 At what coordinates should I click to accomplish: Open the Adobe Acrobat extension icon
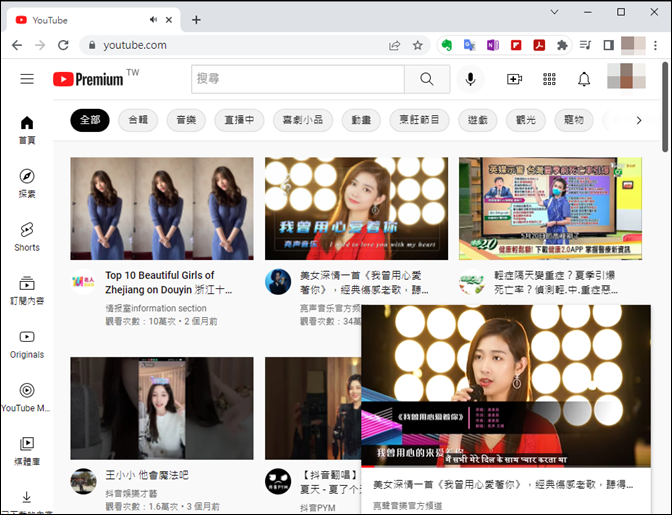click(x=539, y=45)
